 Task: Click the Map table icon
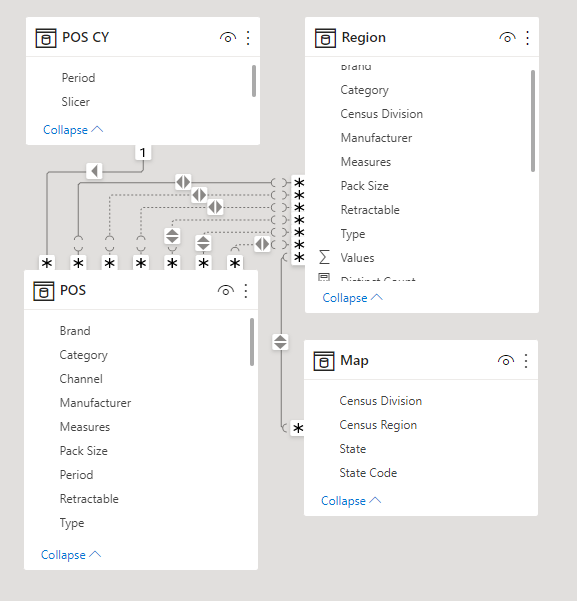(324, 361)
